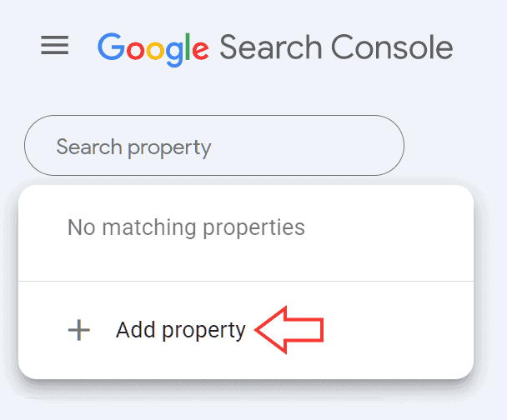Click the No matching properties message
The width and height of the screenshot is (507, 420).
[186, 227]
